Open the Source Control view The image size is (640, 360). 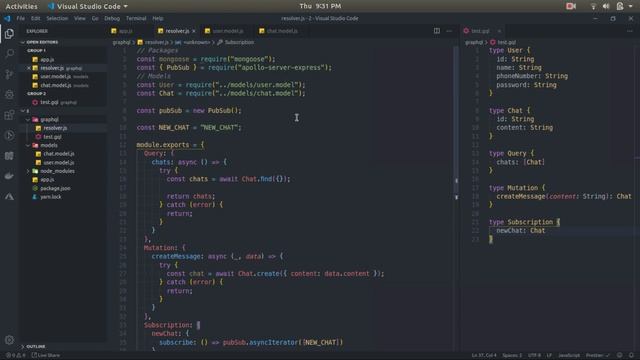pos(9,74)
